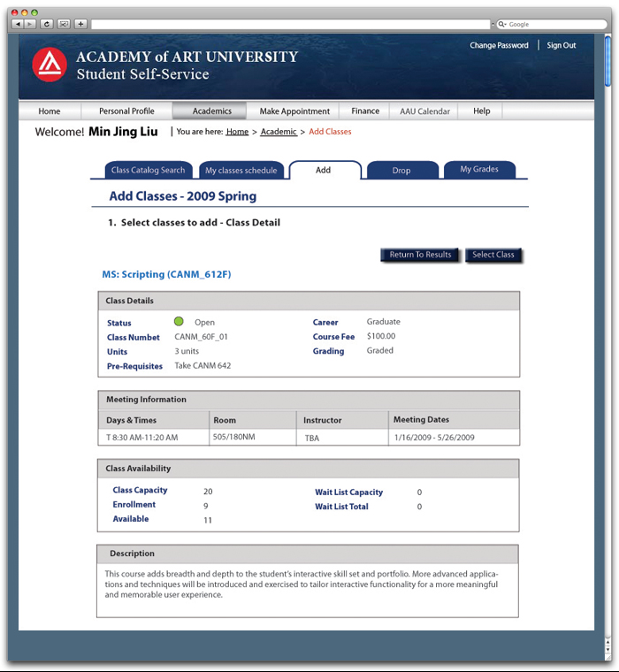This screenshot has width=619, height=672.
Task: Click the Class Capacity value 20
Action: (208, 492)
